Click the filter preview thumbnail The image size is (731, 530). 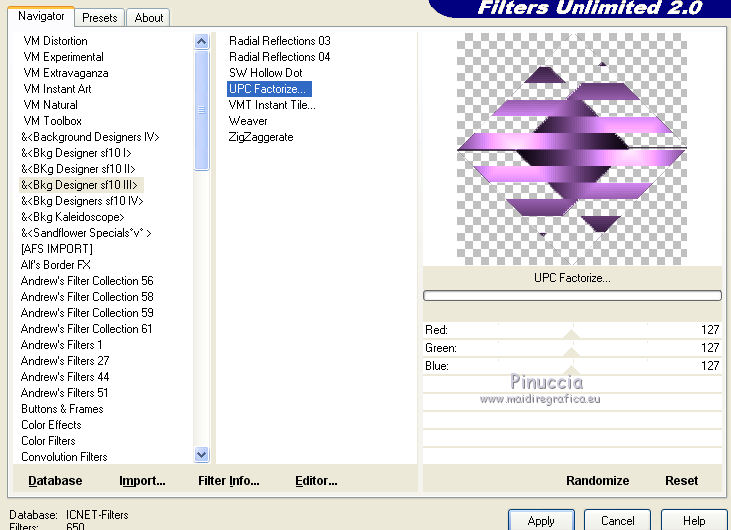572,149
